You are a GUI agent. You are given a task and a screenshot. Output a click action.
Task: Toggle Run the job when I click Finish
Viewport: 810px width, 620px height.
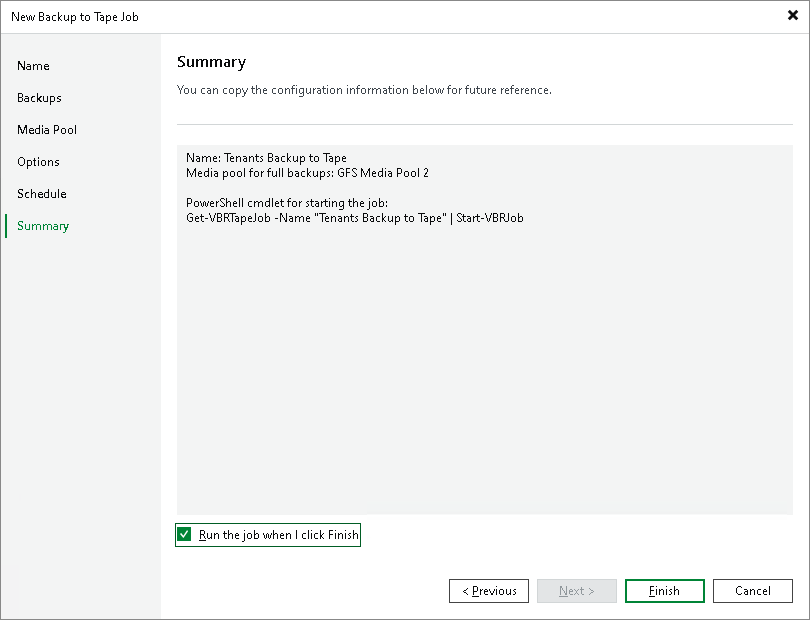point(184,534)
